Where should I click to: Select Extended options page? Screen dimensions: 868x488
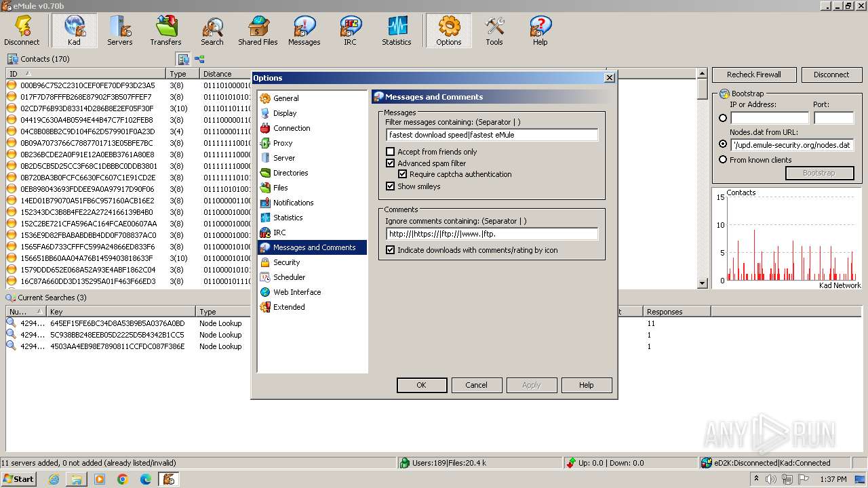pyautogui.click(x=289, y=307)
